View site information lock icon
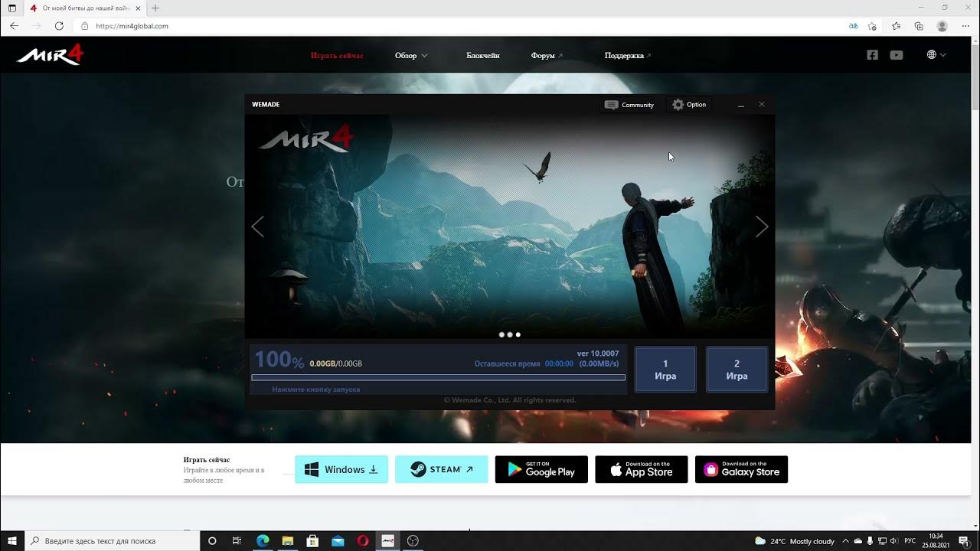Image resolution: width=980 pixels, height=551 pixels. click(85, 26)
